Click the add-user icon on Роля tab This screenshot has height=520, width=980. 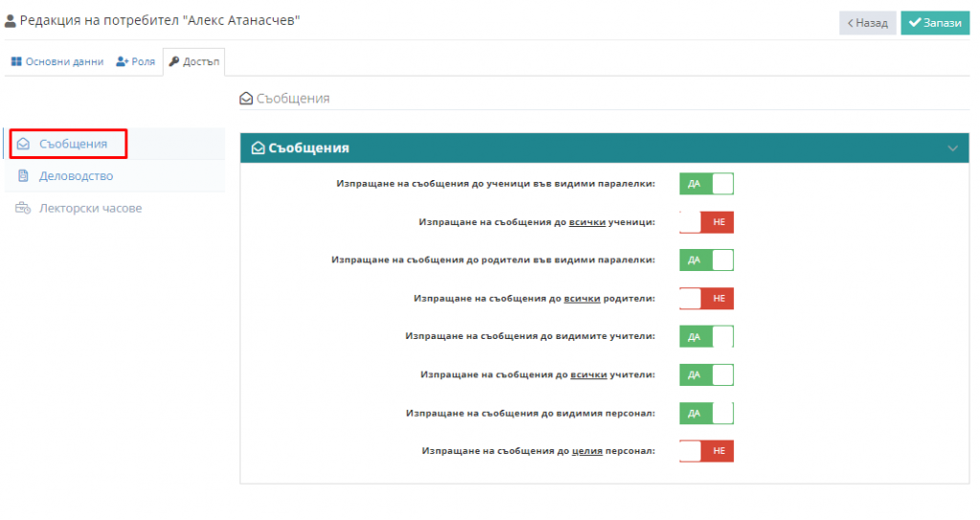122,61
